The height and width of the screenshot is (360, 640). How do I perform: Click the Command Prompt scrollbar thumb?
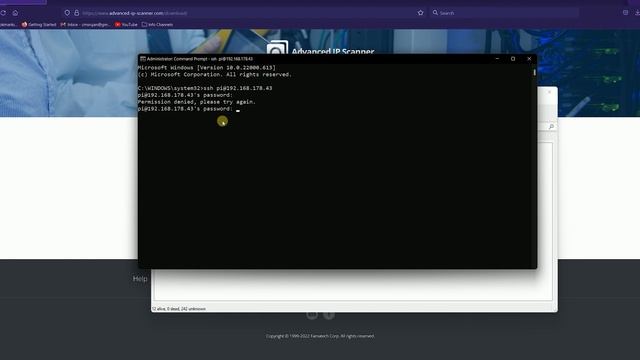pyautogui.click(x=534, y=73)
